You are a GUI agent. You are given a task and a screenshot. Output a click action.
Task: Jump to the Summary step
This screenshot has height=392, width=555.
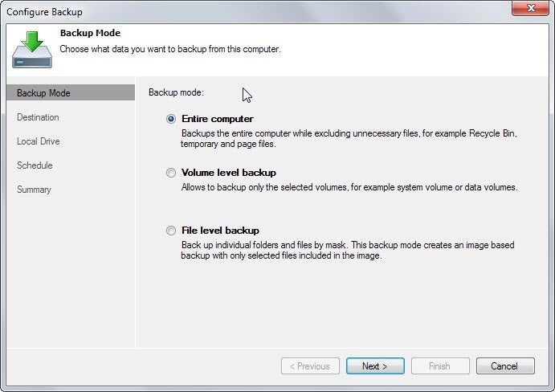coord(34,190)
